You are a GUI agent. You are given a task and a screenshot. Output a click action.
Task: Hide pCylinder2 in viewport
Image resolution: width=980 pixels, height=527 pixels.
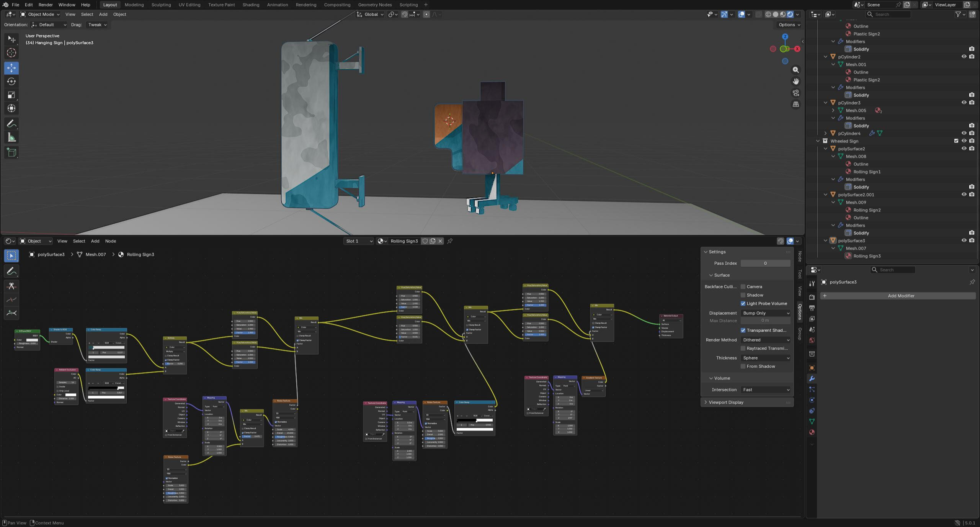pos(964,57)
